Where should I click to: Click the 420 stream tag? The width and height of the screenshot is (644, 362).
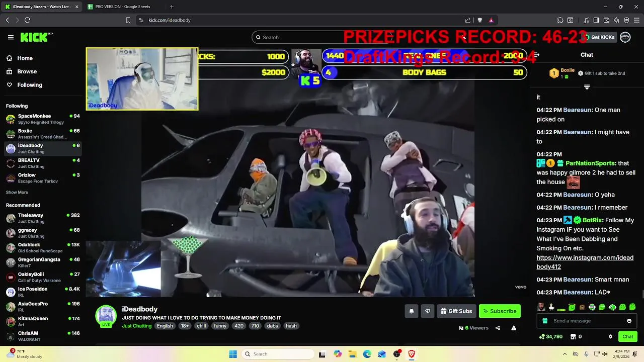(239, 326)
